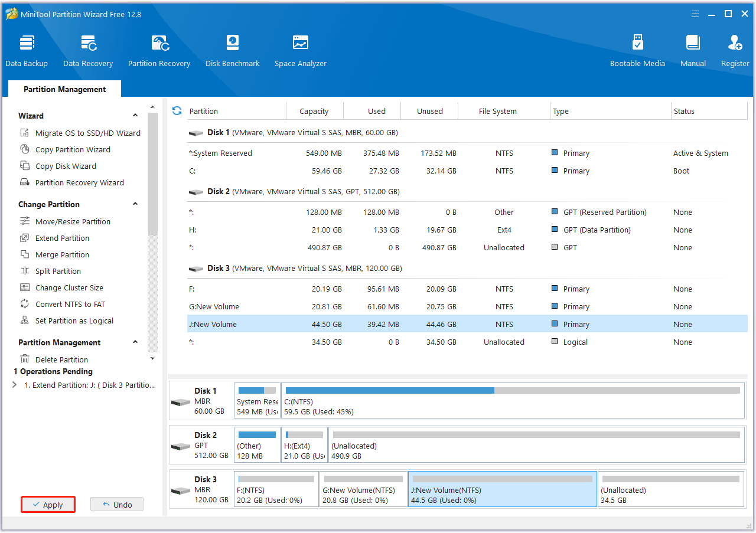Image resolution: width=756 pixels, height=533 pixels.
Task: Choose Set Partition as Logical
Action: (67, 321)
